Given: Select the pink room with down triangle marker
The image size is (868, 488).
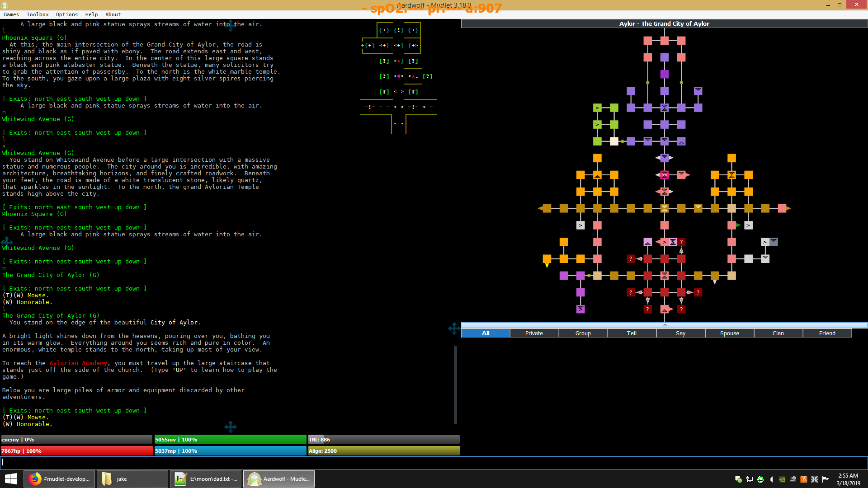Looking at the screenshot, I should click(681, 175).
